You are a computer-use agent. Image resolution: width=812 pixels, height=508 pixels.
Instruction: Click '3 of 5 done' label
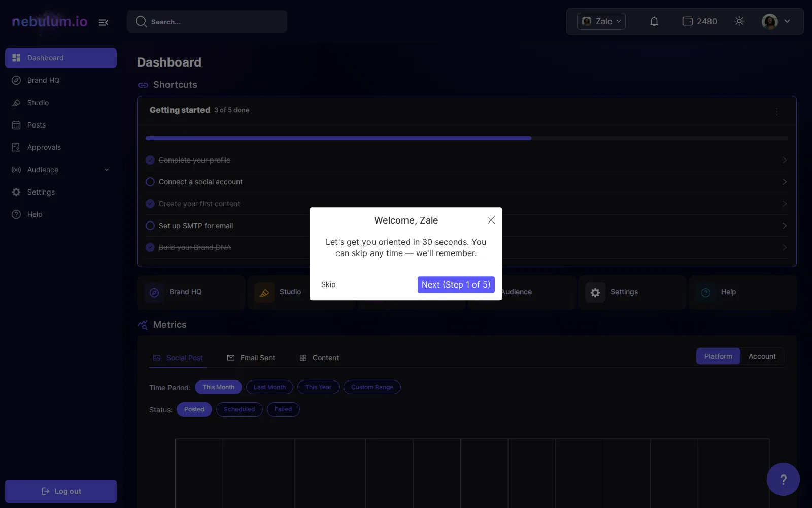tap(232, 110)
